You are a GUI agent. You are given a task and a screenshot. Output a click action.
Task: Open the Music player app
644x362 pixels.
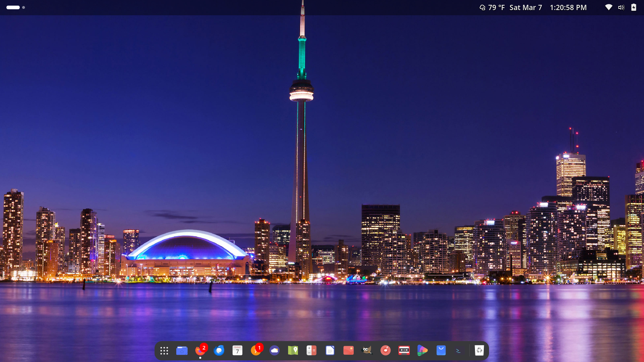(386, 351)
